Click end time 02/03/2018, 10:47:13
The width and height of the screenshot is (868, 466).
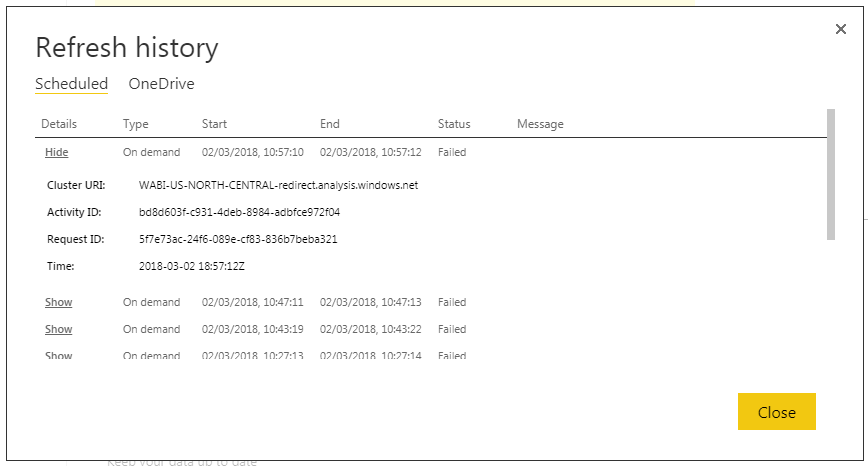(370, 302)
